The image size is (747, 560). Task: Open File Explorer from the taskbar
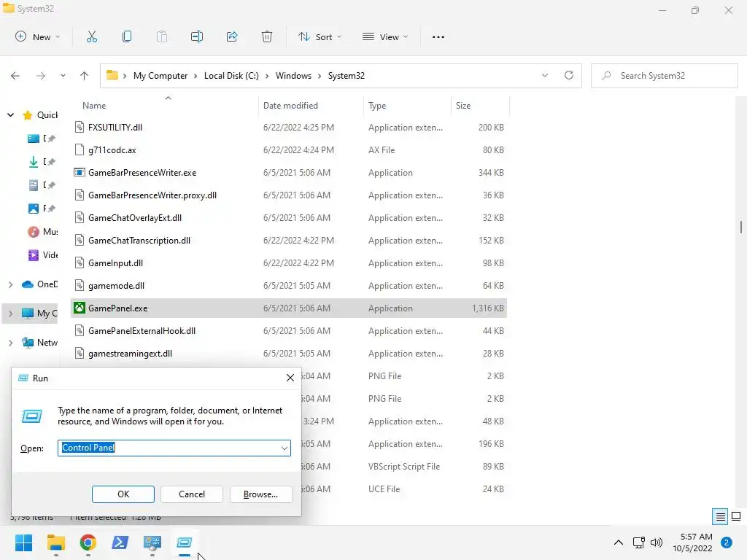[x=55, y=542]
